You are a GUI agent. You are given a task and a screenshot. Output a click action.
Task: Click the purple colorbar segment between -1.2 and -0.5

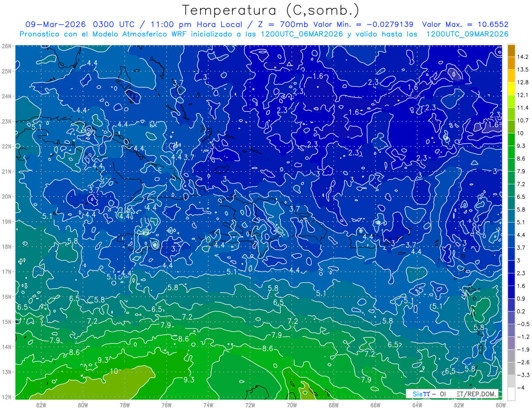pyautogui.click(x=511, y=330)
